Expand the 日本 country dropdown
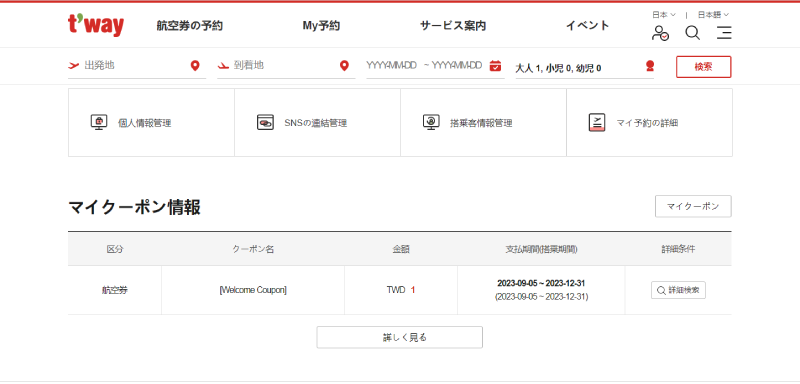 664,15
